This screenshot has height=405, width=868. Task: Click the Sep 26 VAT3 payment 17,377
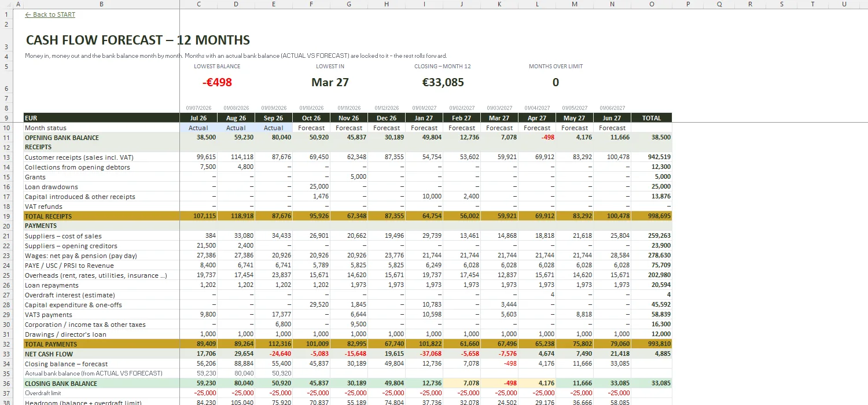pyautogui.click(x=282, y=315)
